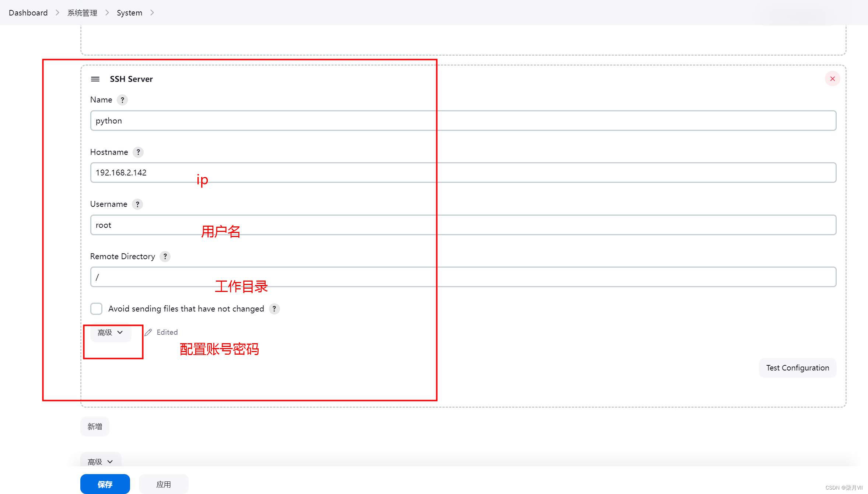
Task: Click the question mark icon next to Name
Action: point(122,100)
